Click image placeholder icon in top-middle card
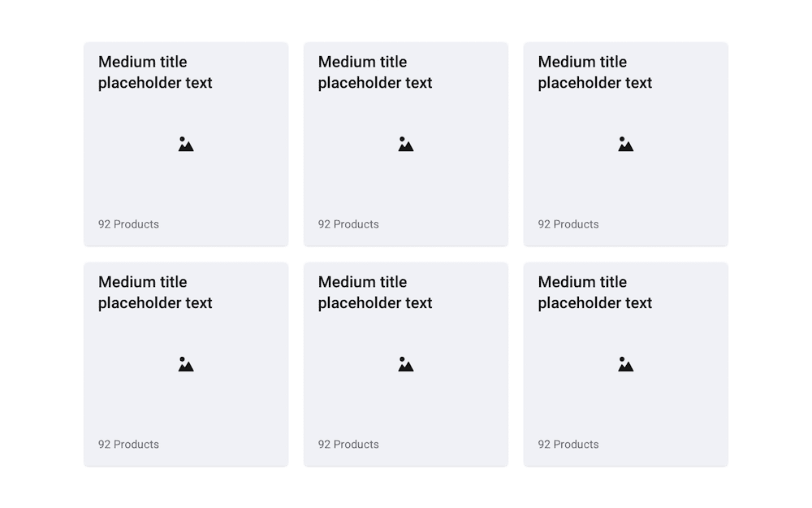 click(406, 144)
